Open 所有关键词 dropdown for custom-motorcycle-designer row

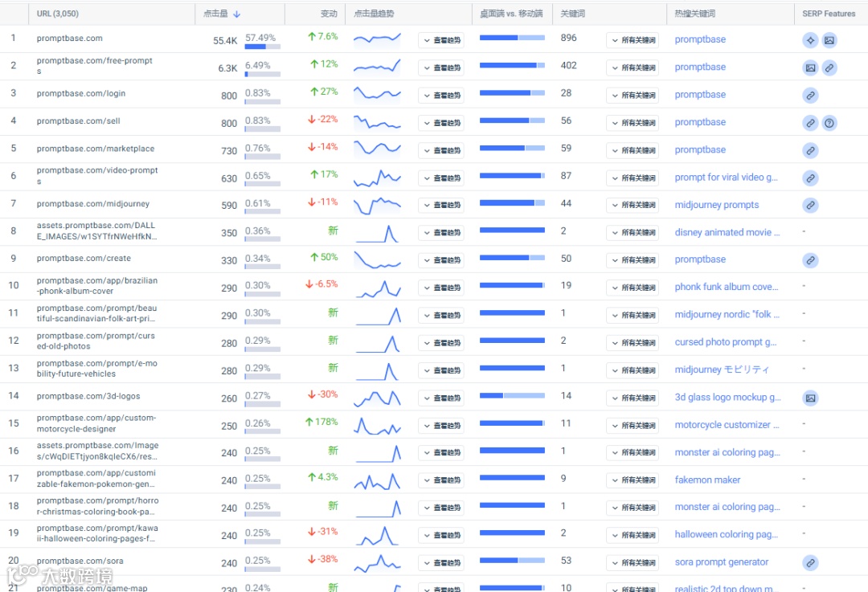(633, 426)
